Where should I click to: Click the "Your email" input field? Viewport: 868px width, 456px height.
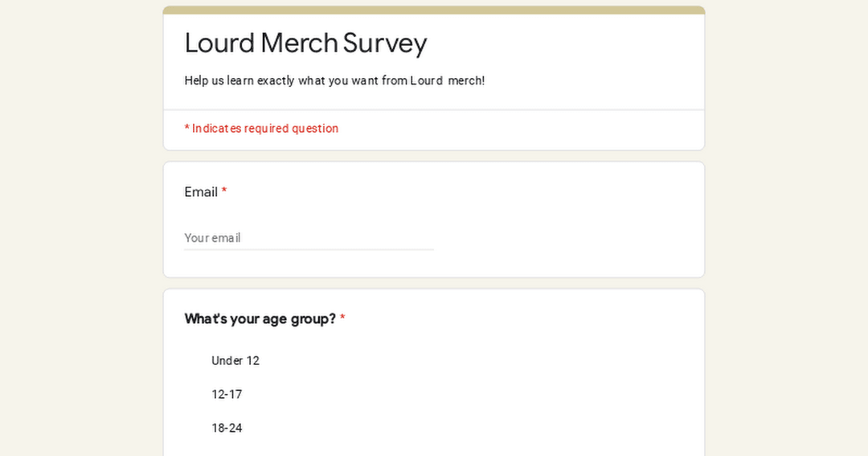[x=309, y=238]
